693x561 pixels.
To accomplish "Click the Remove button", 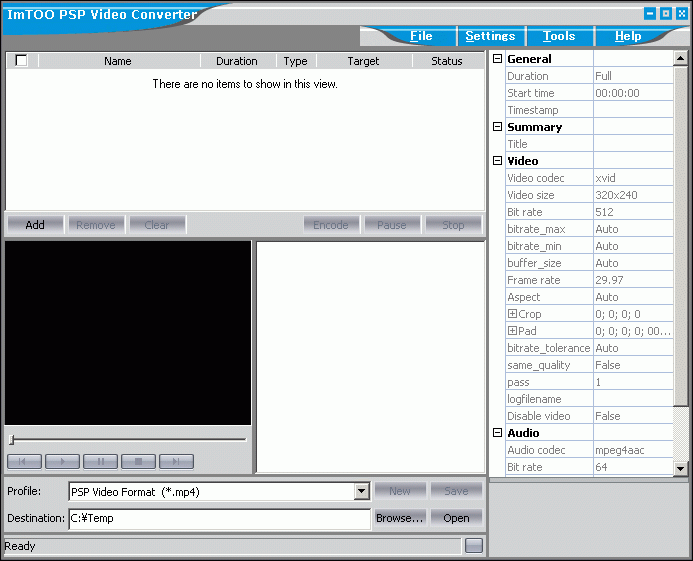I will (x=95, y=225).
